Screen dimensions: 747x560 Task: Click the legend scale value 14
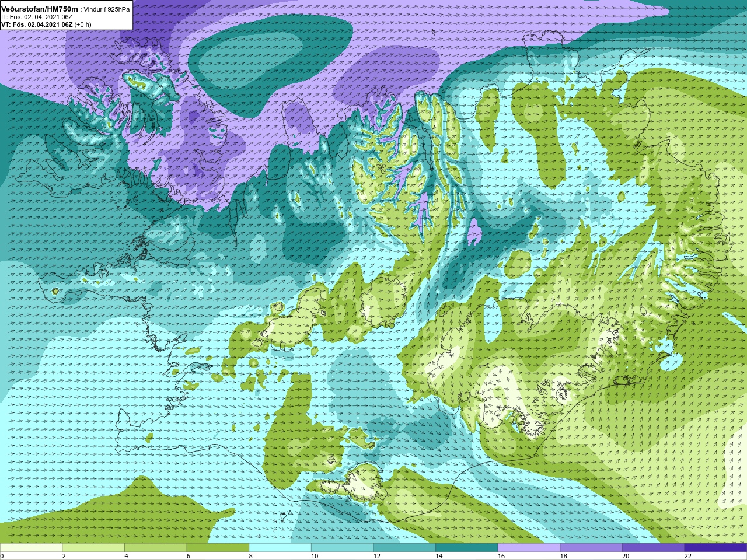click(x=439, y=556)
